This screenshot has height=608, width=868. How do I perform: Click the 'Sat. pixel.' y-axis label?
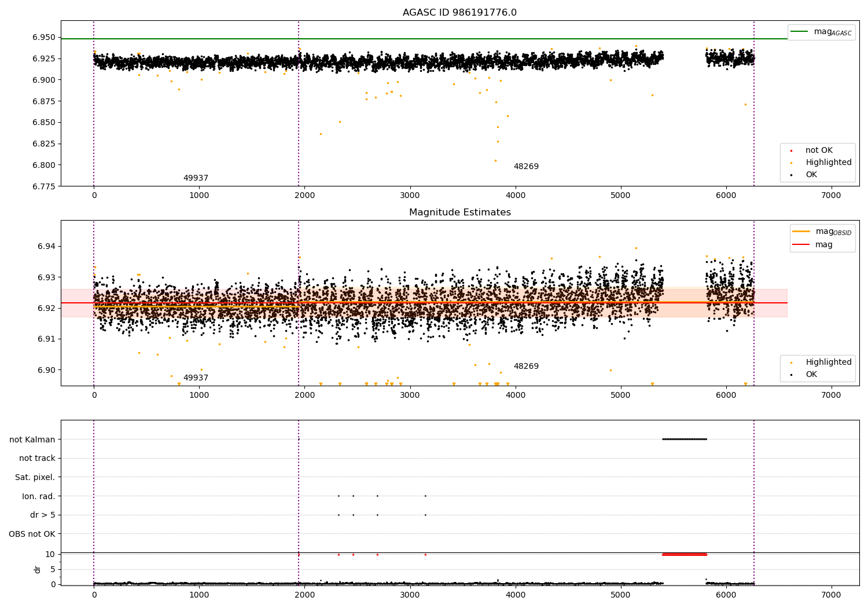[35, 478]
